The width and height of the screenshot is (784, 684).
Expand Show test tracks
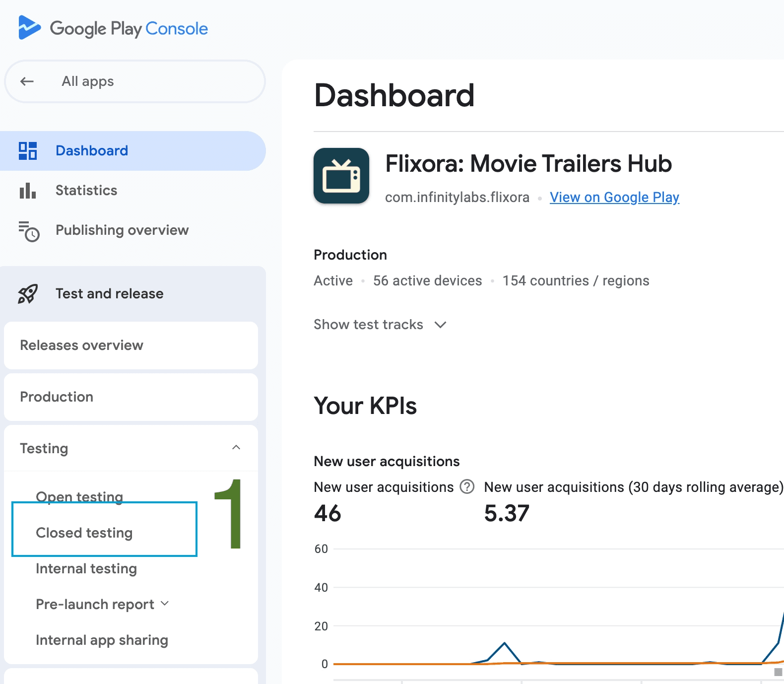380,325
